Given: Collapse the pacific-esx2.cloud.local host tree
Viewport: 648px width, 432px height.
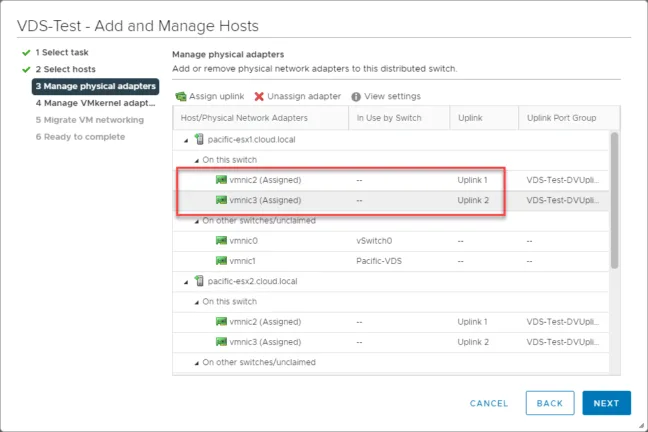Looking at the screenshot, I should [186, 282].
